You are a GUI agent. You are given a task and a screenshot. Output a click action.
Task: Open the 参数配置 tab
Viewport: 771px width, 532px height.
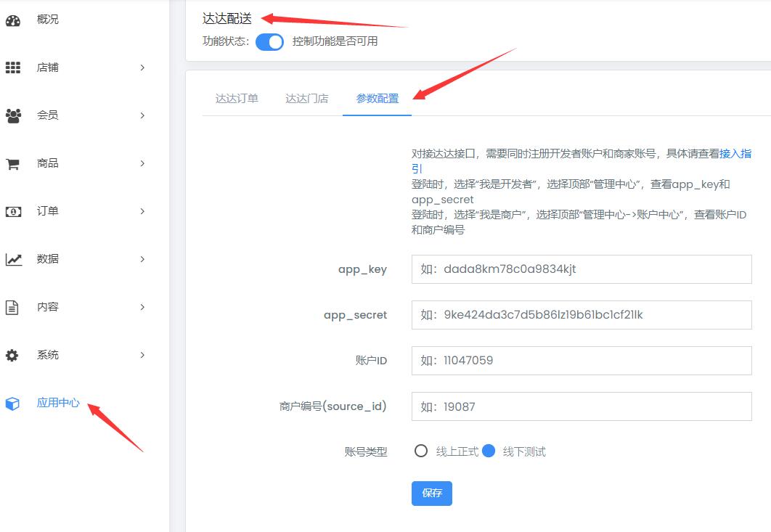(x=377, y=99)
